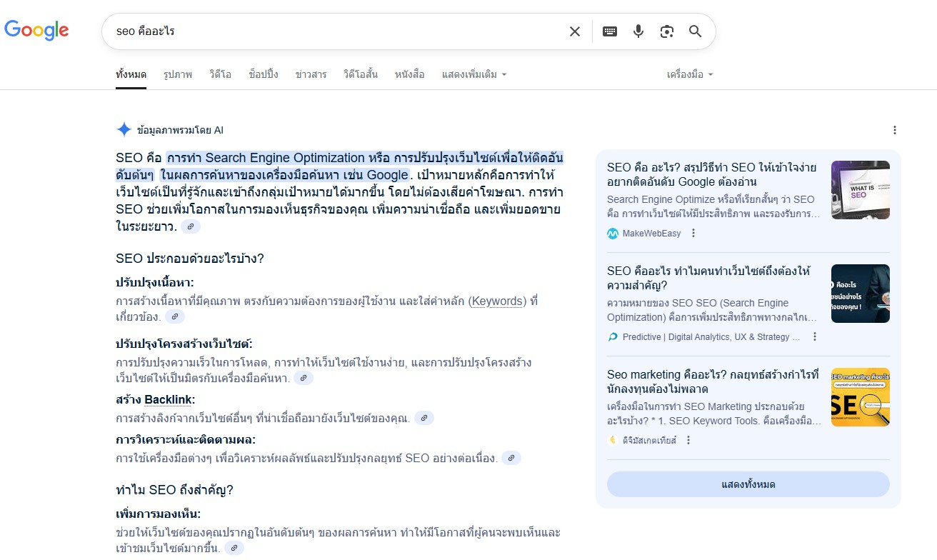Open the yellow SEO marketing thumbnail
The image size is (937, 560).
pyautogui.click(x=861, y=397)
